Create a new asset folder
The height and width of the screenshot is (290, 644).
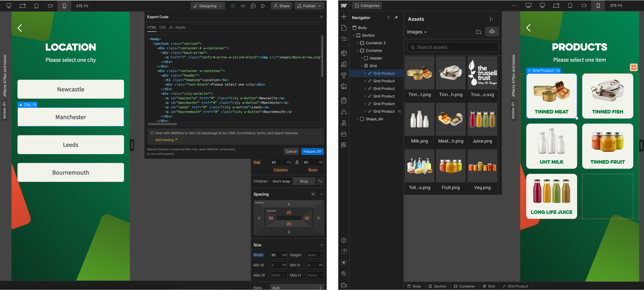tap(479, 32)
